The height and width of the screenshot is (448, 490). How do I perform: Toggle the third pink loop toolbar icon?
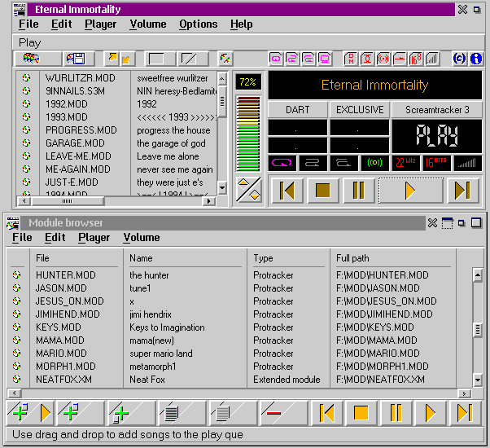coord(308,59)
